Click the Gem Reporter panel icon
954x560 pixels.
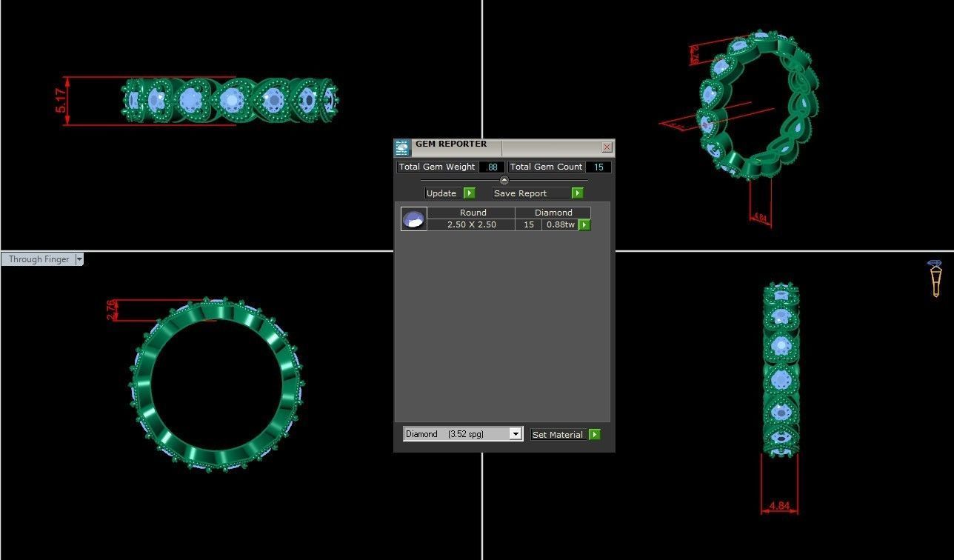click(402, 147)
